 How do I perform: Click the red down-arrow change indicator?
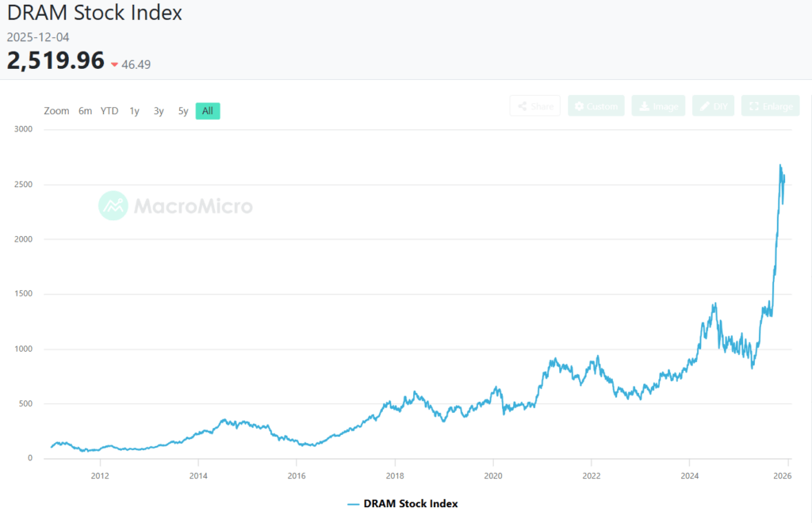pos(115,64)
